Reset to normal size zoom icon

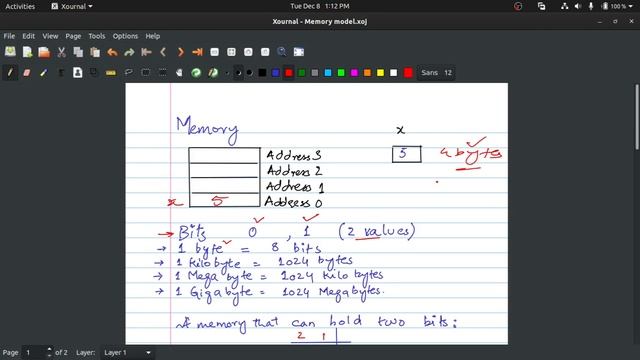coord(265,52)
